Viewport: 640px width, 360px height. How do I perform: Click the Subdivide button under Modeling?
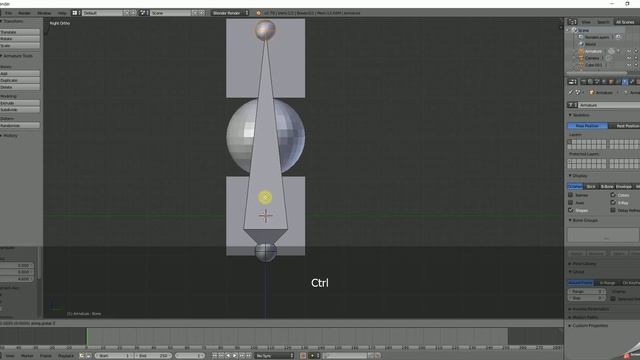[20, 110]
